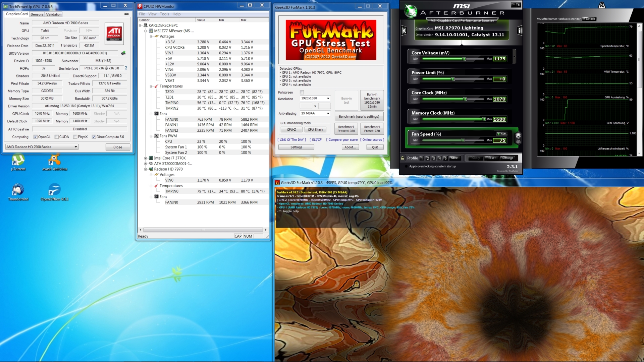This screenshot has width=644, height=362.
Task: Click the HWMonitor title bar app icon
Action: pyautogui.click(x=140, y=6)
